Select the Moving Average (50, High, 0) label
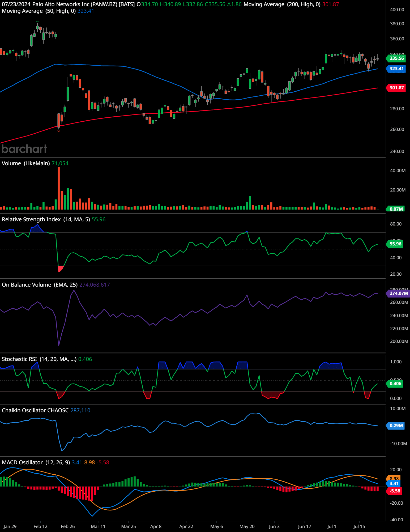Viewport: 410px width, 532px height. pos(39,11)
